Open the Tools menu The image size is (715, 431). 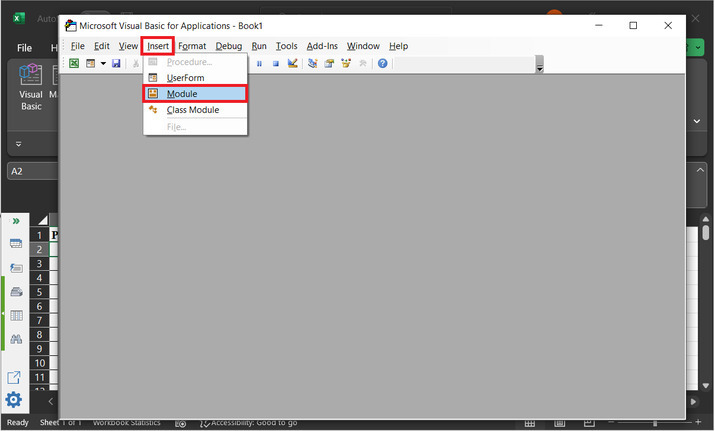pos(286,46)
